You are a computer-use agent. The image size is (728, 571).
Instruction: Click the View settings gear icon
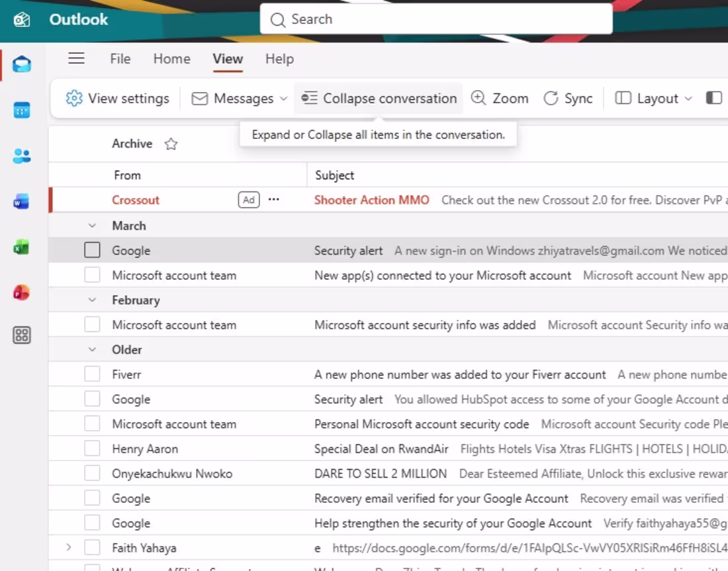coord(74,98)
